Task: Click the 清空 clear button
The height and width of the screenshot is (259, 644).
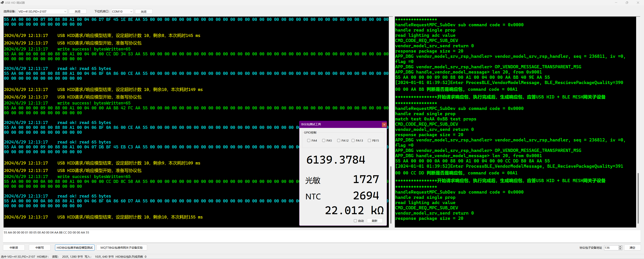Action: 632,248
